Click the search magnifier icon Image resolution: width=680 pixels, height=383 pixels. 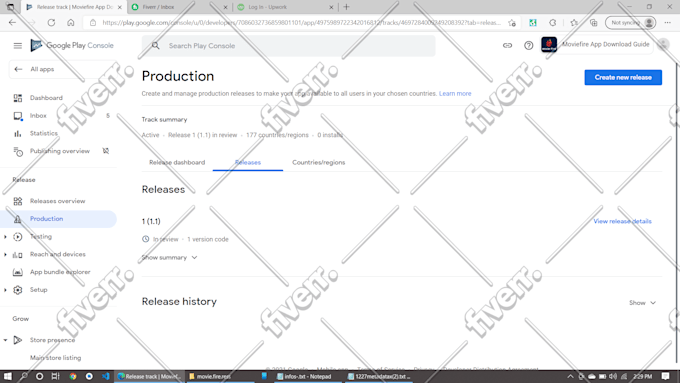coord(156,46)
